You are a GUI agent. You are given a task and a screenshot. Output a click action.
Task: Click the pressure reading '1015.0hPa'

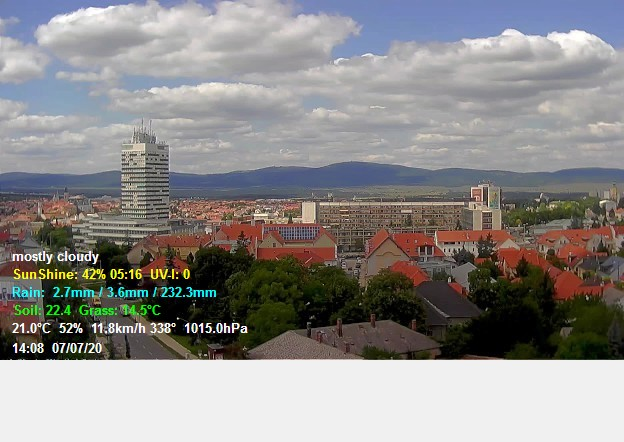[x=216, y=329]
